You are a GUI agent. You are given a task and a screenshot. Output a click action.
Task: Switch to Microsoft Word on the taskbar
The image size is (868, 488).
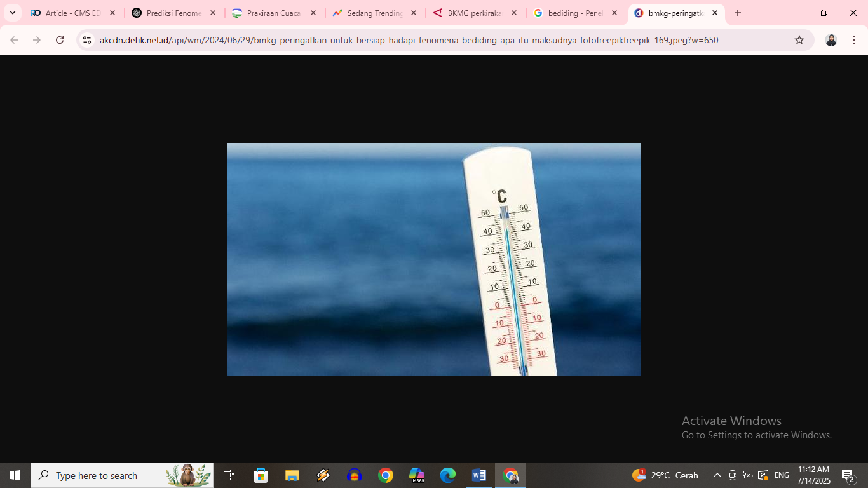pos(479,475)
